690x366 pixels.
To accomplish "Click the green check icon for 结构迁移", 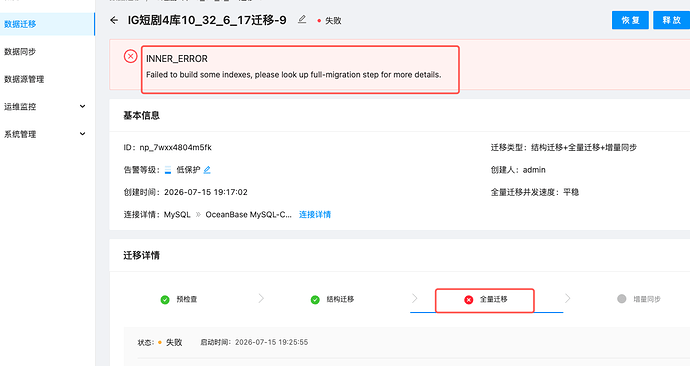I will point(315,300).
